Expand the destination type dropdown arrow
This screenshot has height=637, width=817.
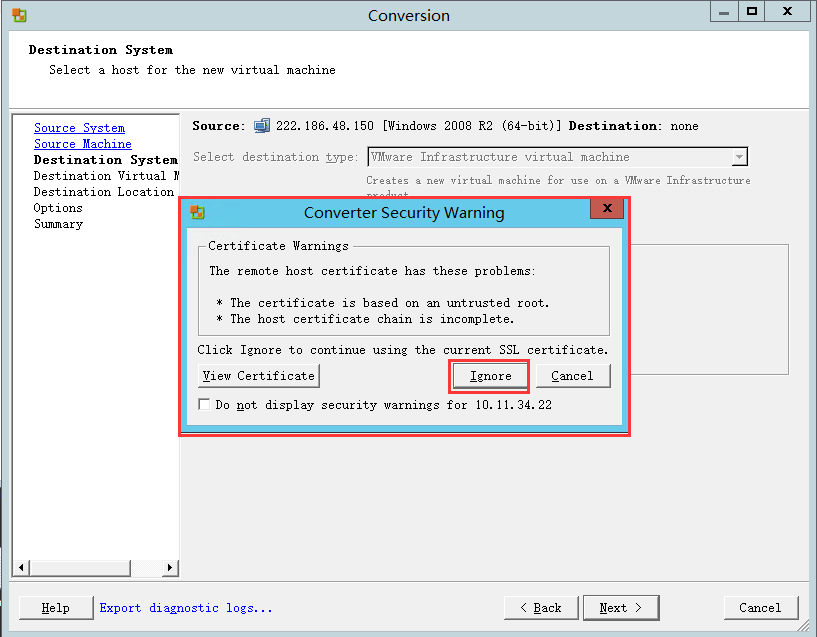point(739,157)
